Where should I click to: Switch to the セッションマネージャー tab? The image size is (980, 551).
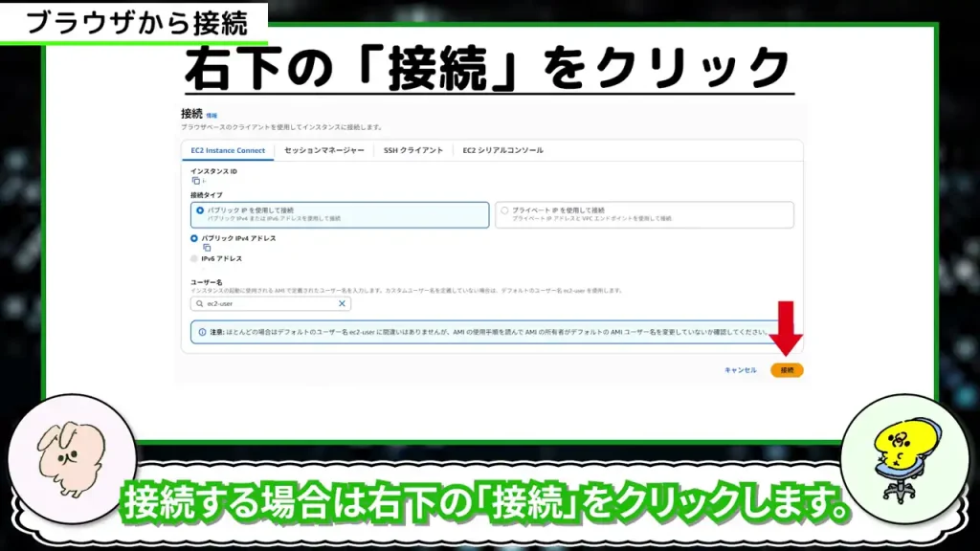[323, 150]
